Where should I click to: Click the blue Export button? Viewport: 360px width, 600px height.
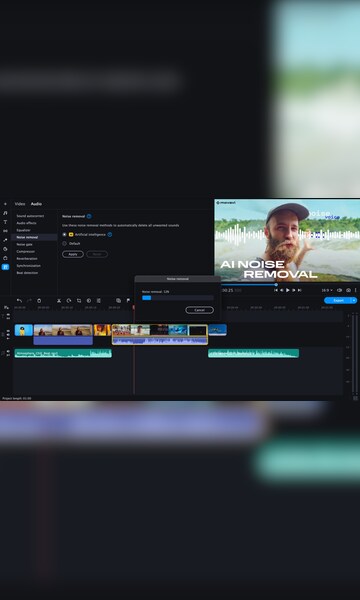point(338,300)
